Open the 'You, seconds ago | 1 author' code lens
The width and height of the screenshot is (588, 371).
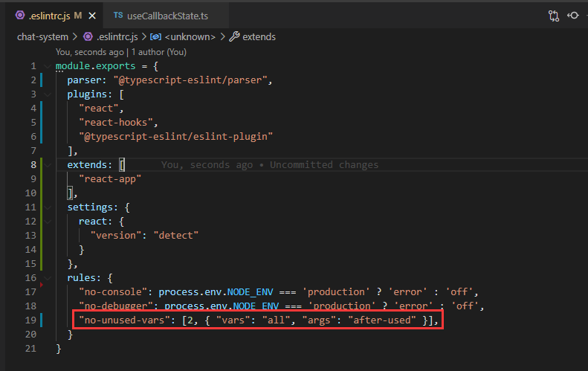(120, 52)
